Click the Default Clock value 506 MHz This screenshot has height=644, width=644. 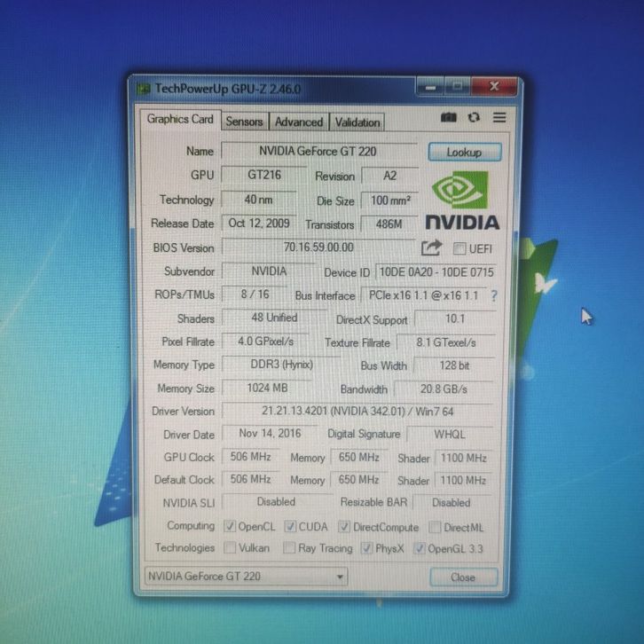pos(250,479)
